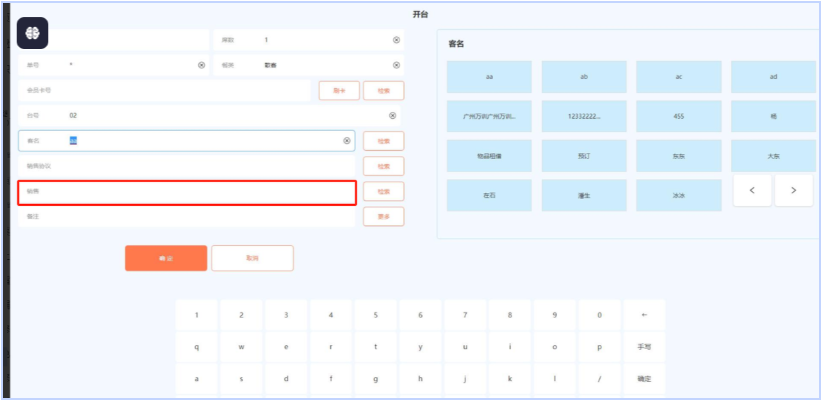Click the brain logo icon
The width and height of the screenshot is (823, 401).
[x=32, y=34]
